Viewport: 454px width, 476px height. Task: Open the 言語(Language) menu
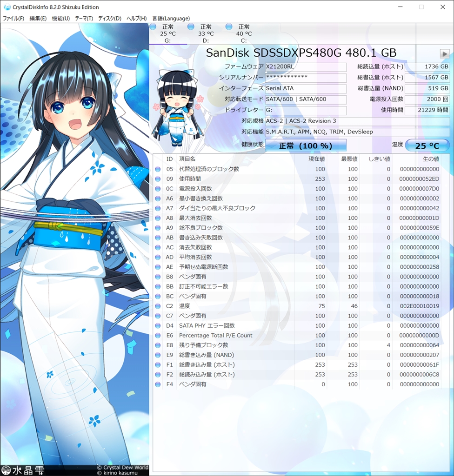[x=171, y=18]
